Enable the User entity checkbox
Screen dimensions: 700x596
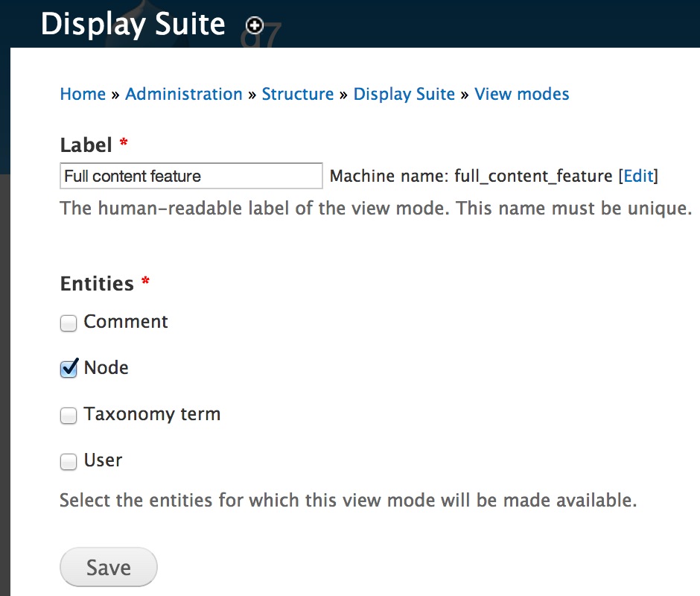tap(68, 461)
